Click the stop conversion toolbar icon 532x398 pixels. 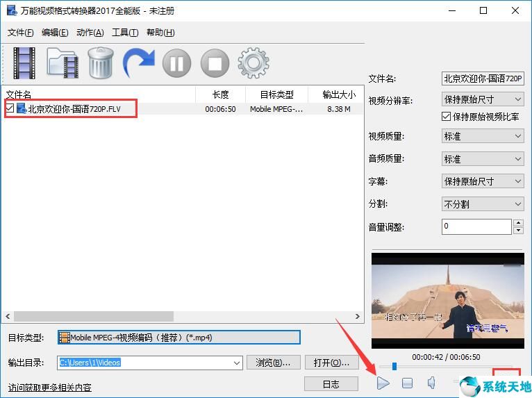(215, 64)
